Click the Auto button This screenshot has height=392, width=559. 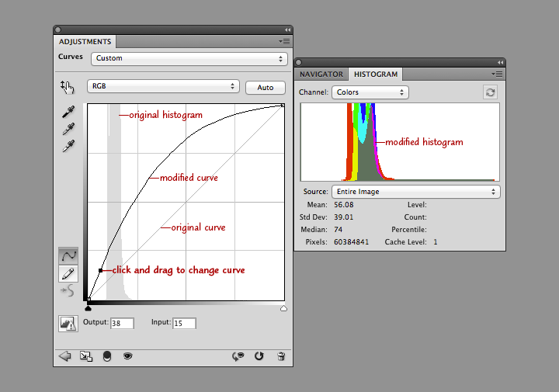[266, 88]
